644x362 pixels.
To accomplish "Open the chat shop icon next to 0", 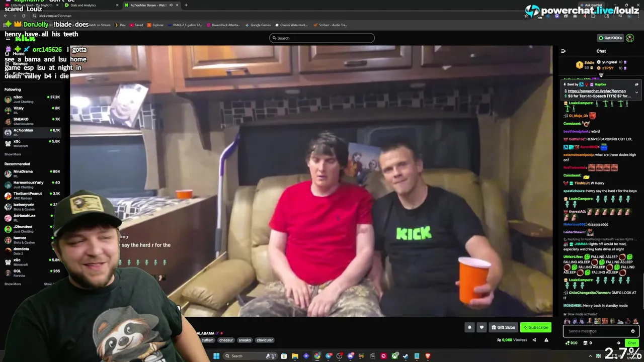I will [x=585, y=343].
